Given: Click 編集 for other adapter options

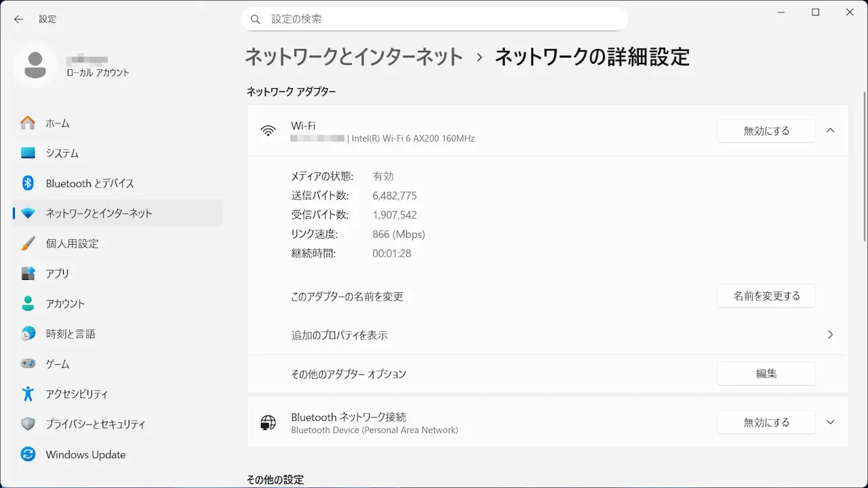Looking at the screenshot, I should [766, 373].
